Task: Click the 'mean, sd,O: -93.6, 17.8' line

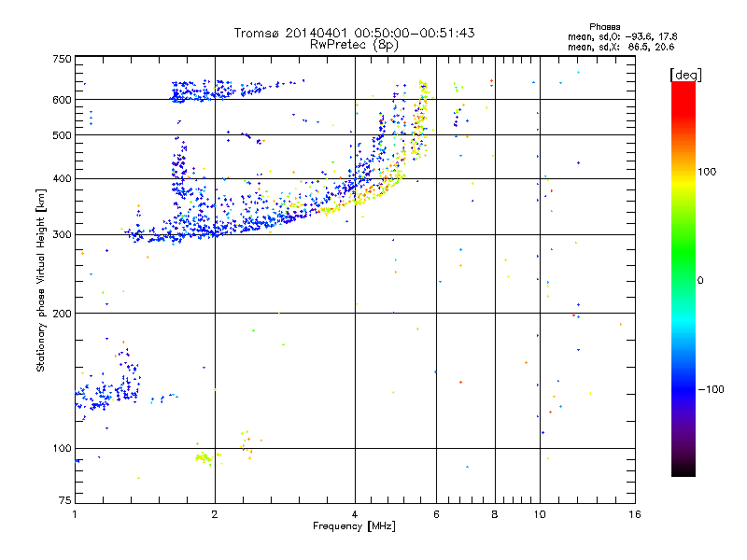Action: tap(622, 36)
